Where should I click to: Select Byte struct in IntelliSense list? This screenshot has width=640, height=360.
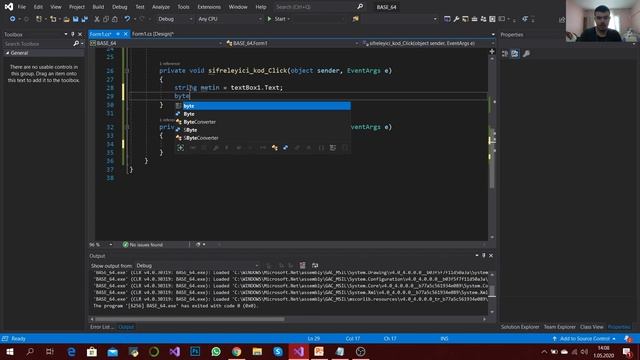[x=262, y=114]
